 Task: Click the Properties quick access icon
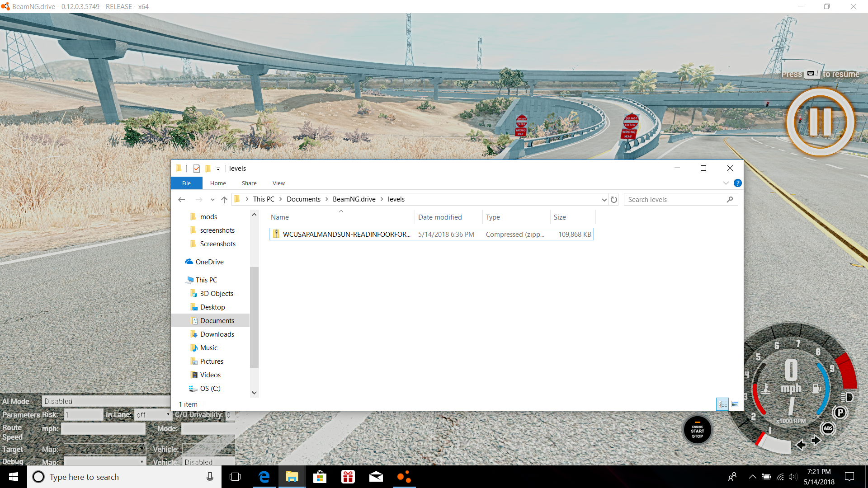pyautogui.click(x=197, y=169)
